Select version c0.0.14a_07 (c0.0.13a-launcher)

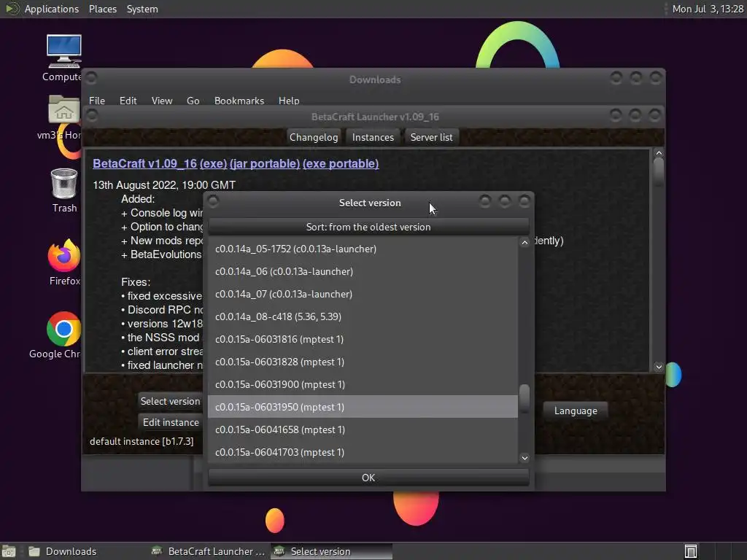[363, 294]
